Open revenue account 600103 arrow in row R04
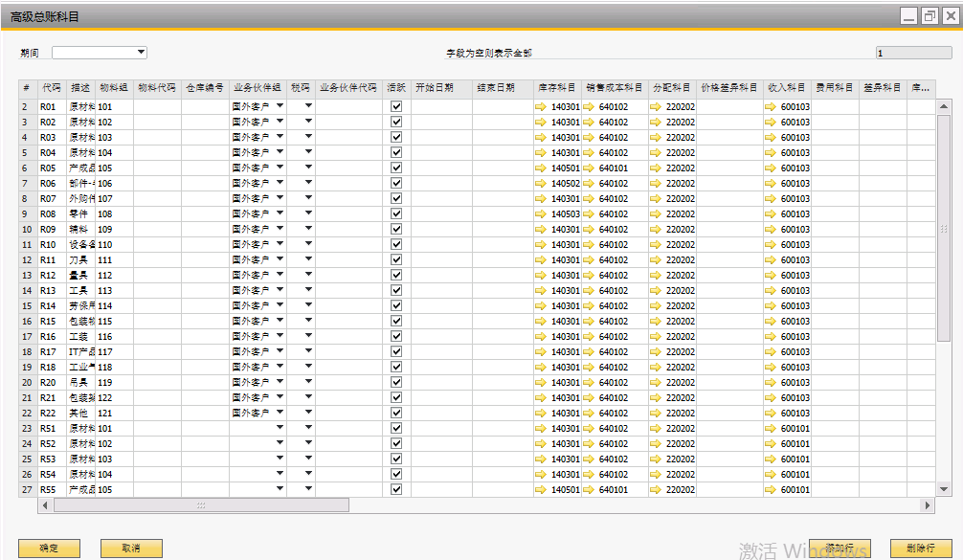The image size is (963, 560). click(x=771, y=153)
